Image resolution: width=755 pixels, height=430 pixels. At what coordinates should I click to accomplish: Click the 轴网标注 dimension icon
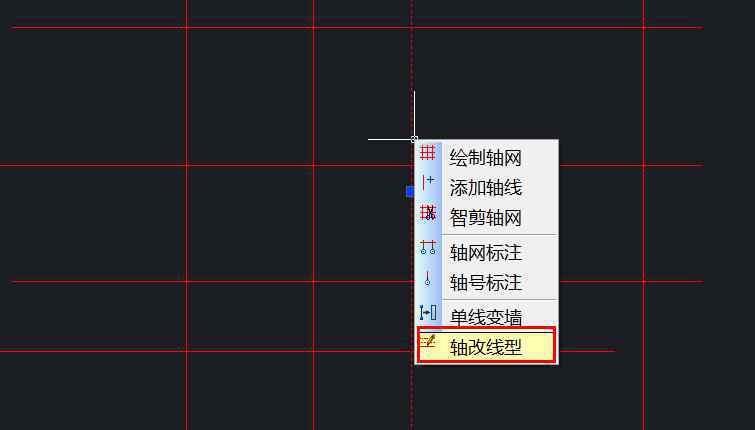click(x=428, y=248)
